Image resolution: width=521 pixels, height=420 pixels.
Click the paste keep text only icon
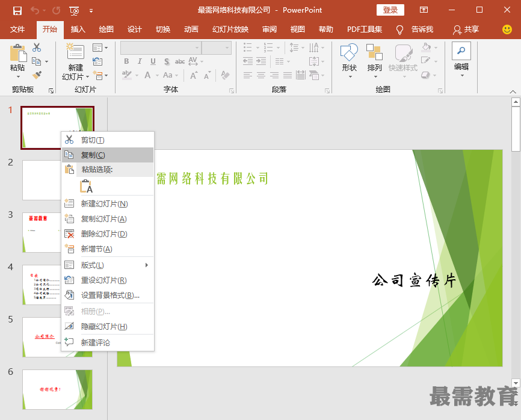[x=86, y=186]
